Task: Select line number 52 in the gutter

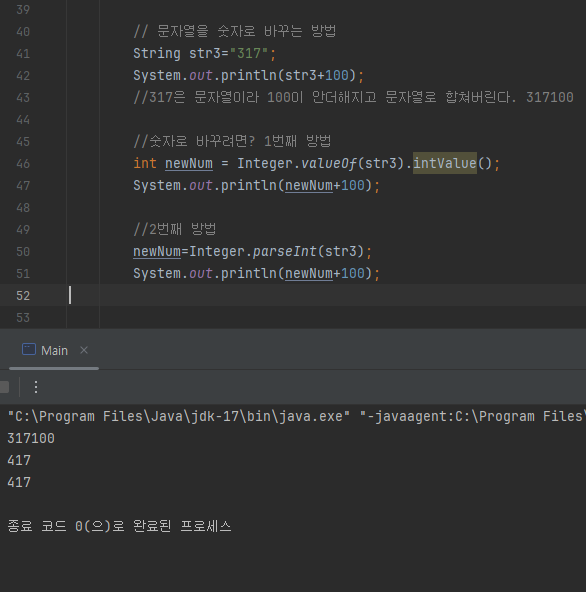Action: [x=23, y=296]
